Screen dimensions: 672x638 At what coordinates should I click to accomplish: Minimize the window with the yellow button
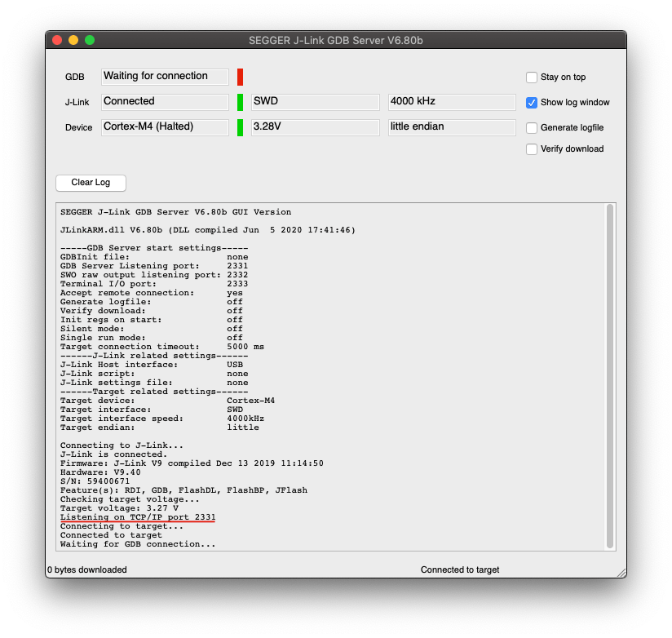(x=73, y=40)
